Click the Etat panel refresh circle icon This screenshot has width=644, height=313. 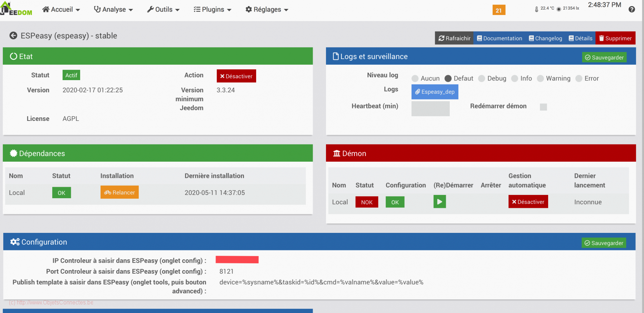click(14, 56)
